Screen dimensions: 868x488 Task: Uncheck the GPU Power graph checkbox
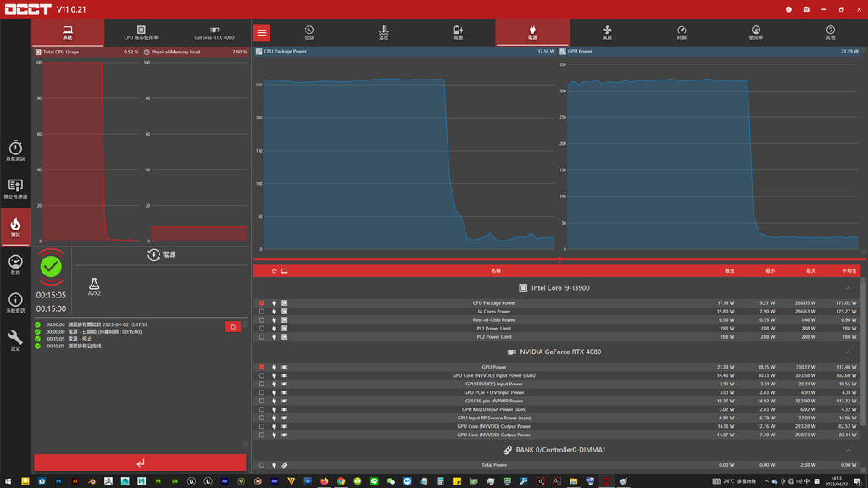(262, 368)
